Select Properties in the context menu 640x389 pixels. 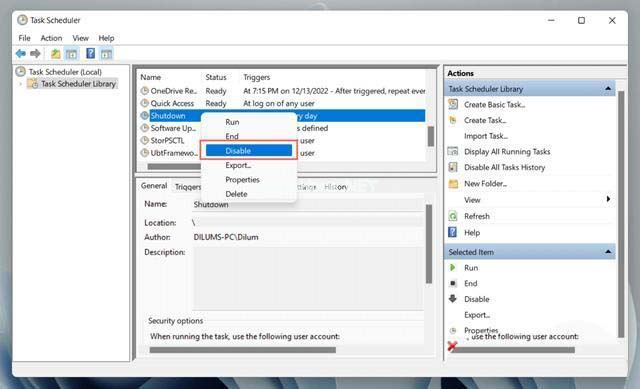(242, 180)
